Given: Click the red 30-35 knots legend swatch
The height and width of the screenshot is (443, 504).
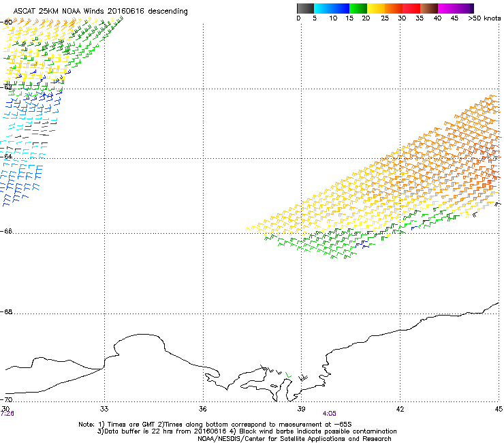Looking at the screenshot, I should [x=411, y=8].
